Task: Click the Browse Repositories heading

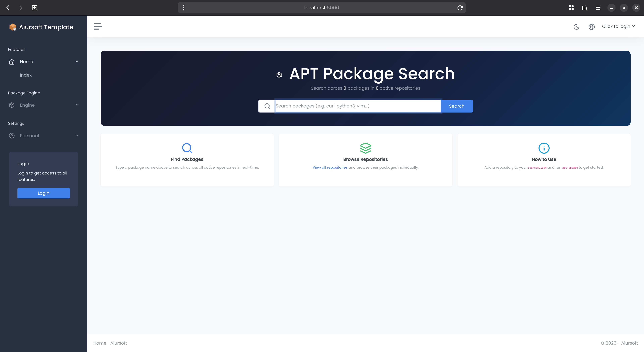Action: [x=365, y=160]
